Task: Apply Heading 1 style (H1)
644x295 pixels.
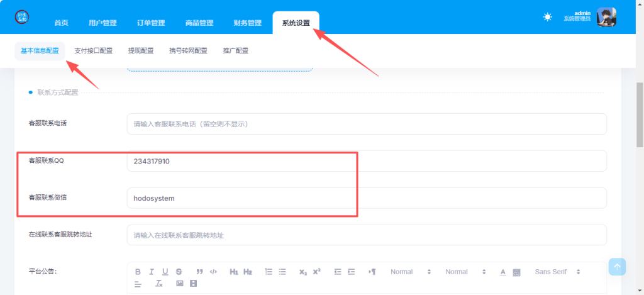Action: [234, 272]
